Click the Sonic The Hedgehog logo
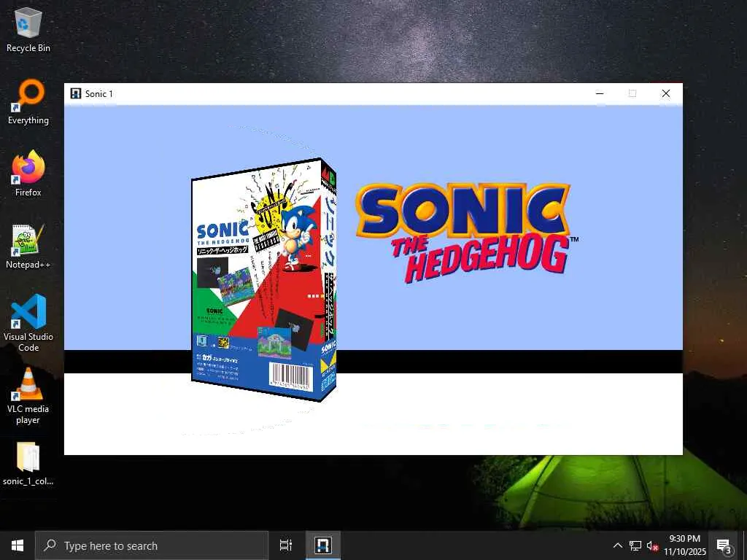 tap(467, 233)
